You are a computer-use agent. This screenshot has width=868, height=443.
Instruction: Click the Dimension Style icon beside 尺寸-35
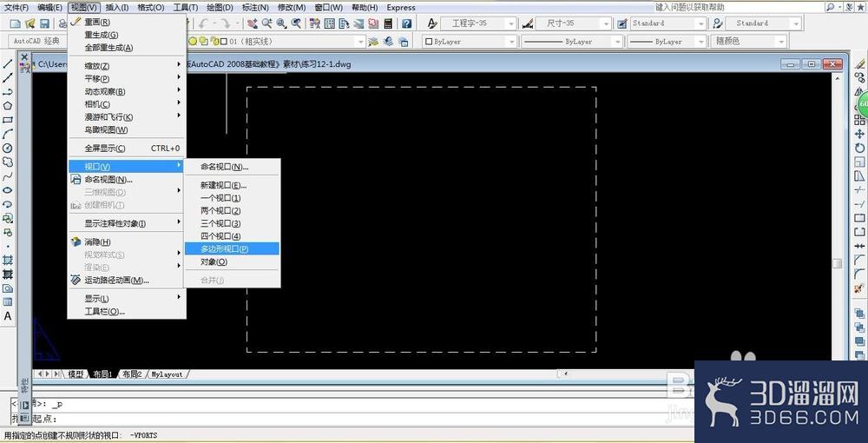527,23
